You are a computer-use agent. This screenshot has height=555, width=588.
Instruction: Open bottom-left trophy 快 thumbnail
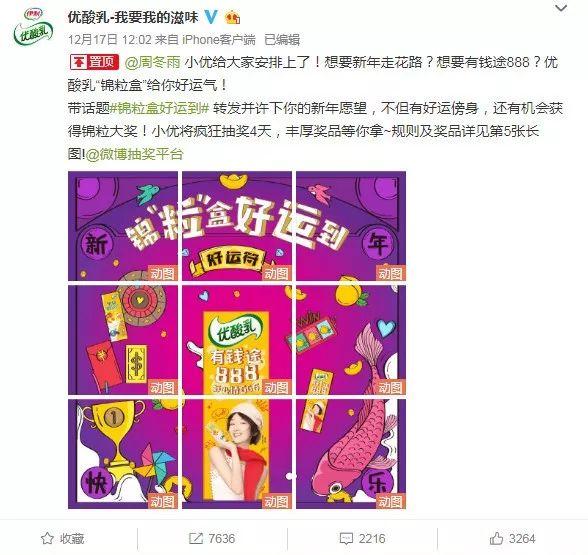tap(123, 454)
